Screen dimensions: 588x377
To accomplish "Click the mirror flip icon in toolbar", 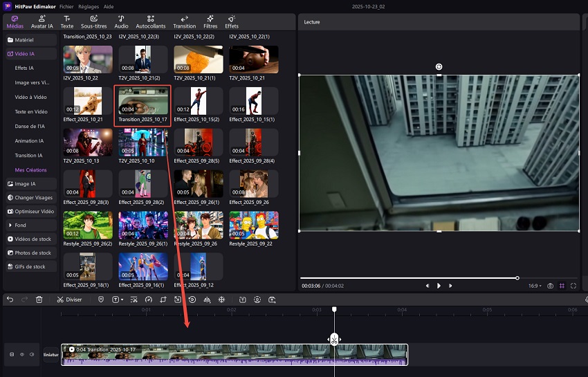I will click(207, 300).
